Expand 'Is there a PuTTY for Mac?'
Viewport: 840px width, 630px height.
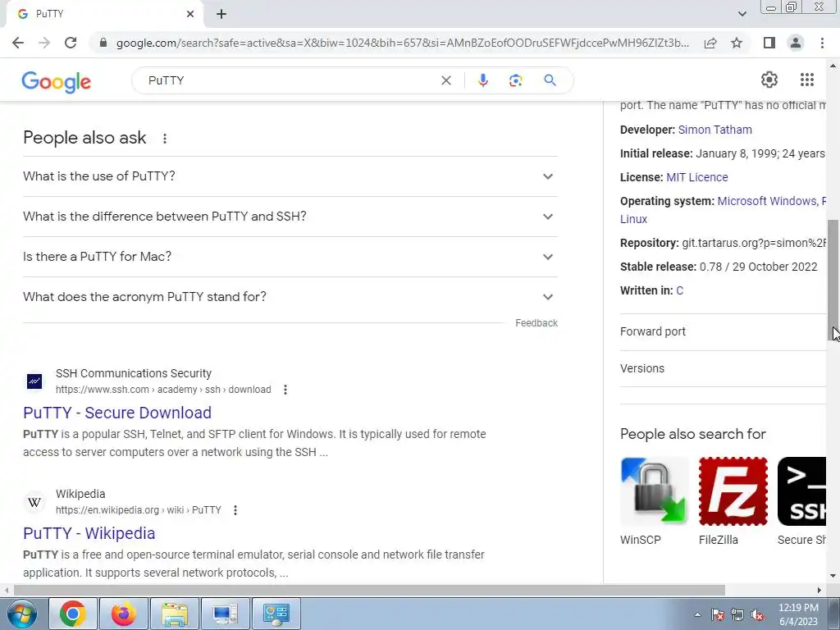coord(290,257)
